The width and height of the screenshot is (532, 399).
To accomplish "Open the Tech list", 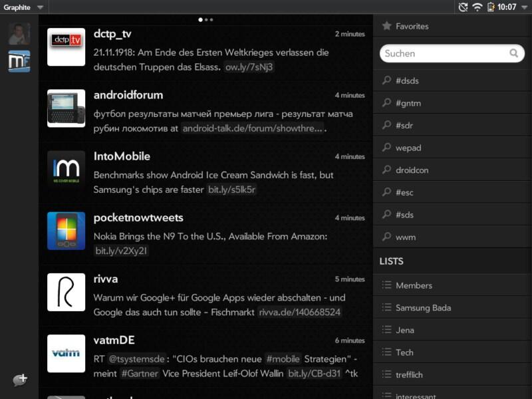I will [x=452, y=353].
